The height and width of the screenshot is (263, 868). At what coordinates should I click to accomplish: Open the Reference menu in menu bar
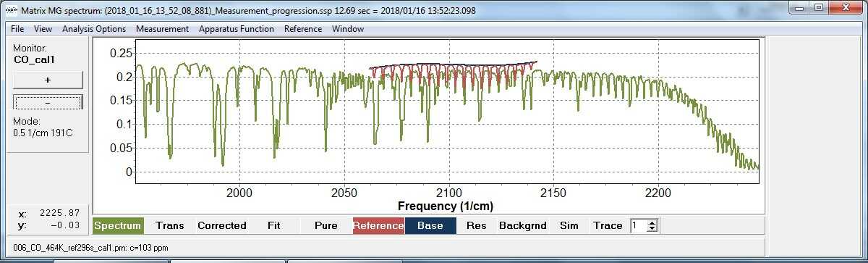click(x=303, y=29)
